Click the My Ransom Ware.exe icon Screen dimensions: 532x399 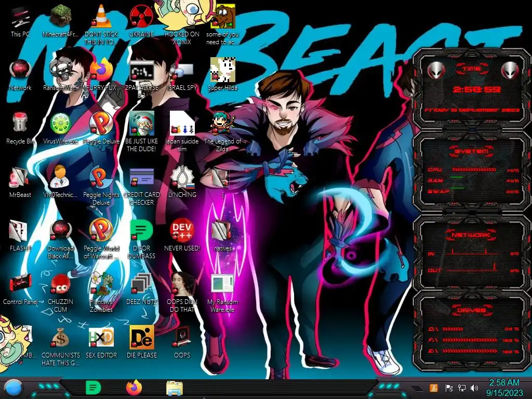click(222, 285)
